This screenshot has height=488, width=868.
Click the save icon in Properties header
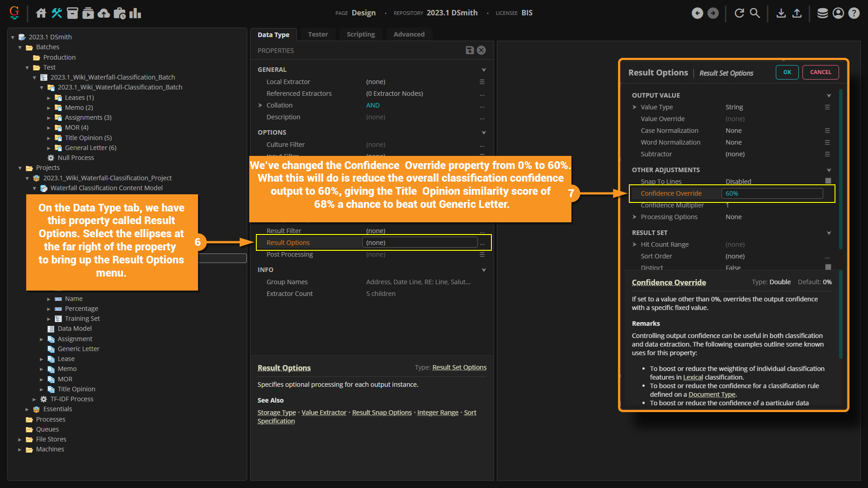(x=470, y=50)
